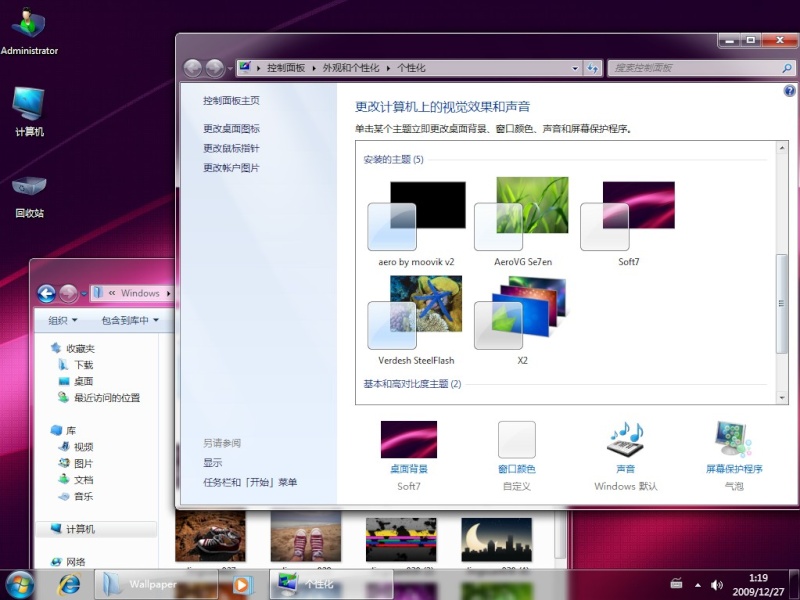Go back in the personalization window
Screen dimensions: 800x600
[x=192, y=68]
